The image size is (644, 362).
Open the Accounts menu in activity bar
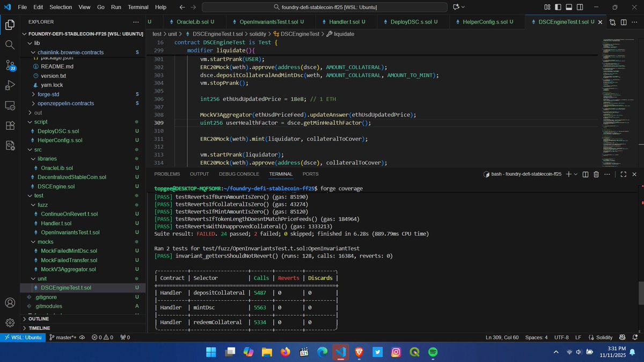click(10, 302)
